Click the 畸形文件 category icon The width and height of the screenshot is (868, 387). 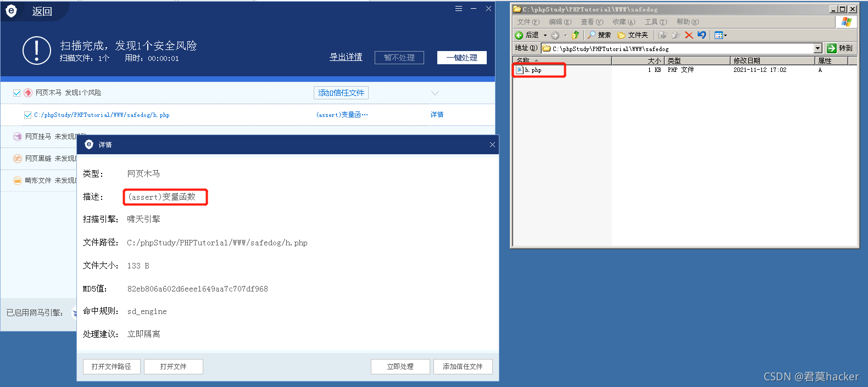pyautogui.click(x=18, y=181)
